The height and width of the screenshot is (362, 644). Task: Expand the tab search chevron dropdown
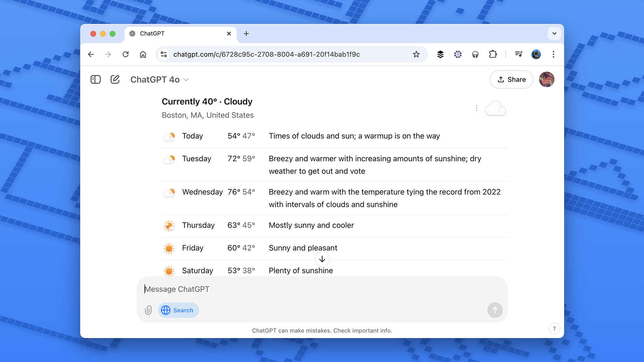554,33
